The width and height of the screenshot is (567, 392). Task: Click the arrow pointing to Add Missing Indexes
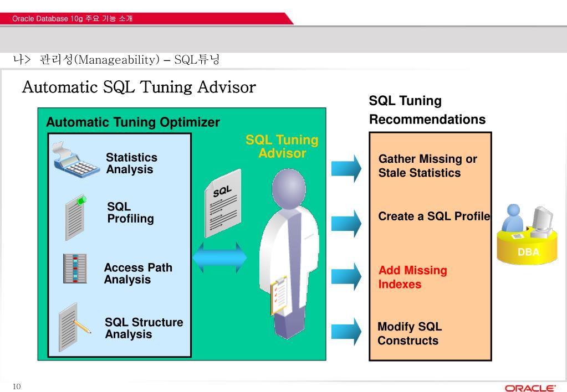346,277
